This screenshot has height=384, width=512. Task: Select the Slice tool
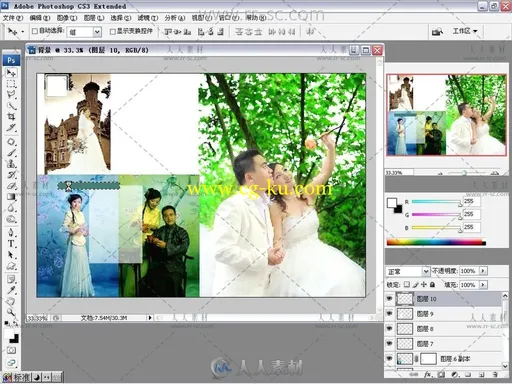[x=11, y=128]
